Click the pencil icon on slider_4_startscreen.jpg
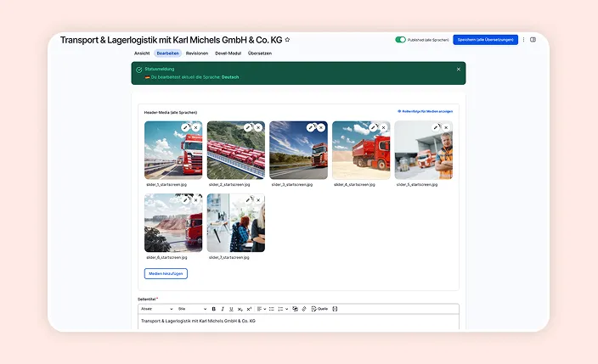 373,127
